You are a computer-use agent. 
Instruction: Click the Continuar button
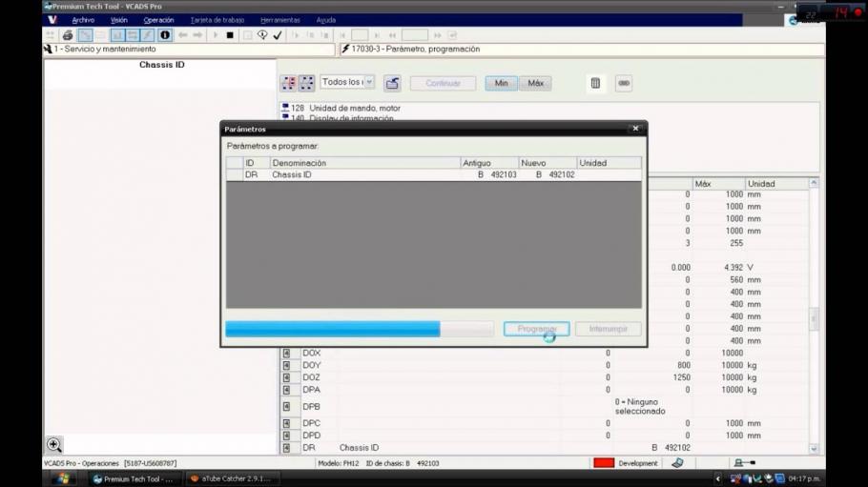(443, 83)
